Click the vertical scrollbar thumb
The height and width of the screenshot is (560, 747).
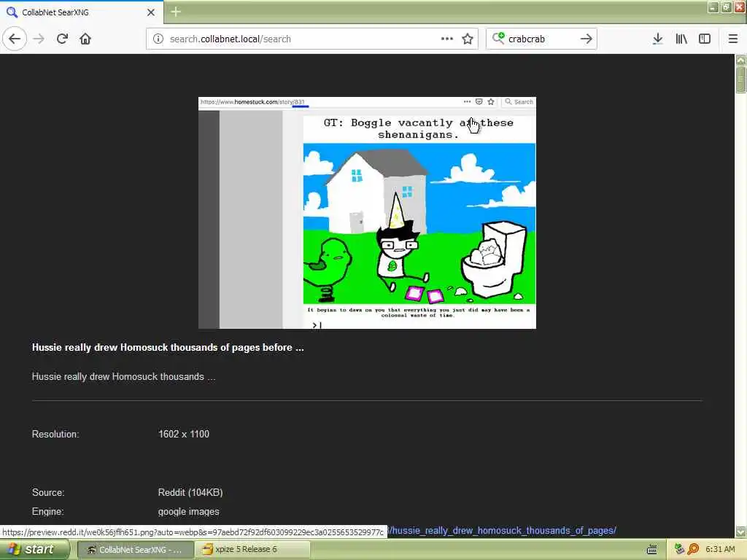click(x=741, y=79)
